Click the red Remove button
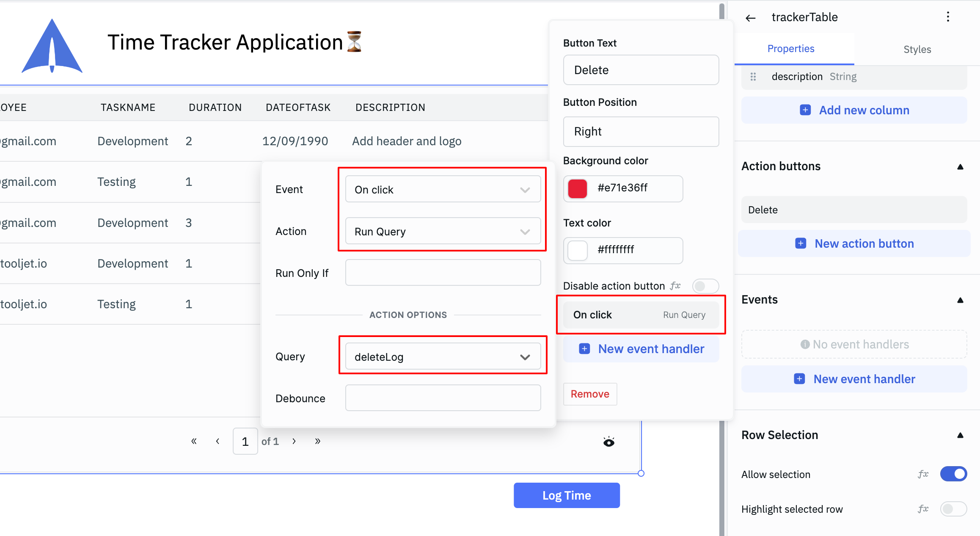 pos(590,394)
